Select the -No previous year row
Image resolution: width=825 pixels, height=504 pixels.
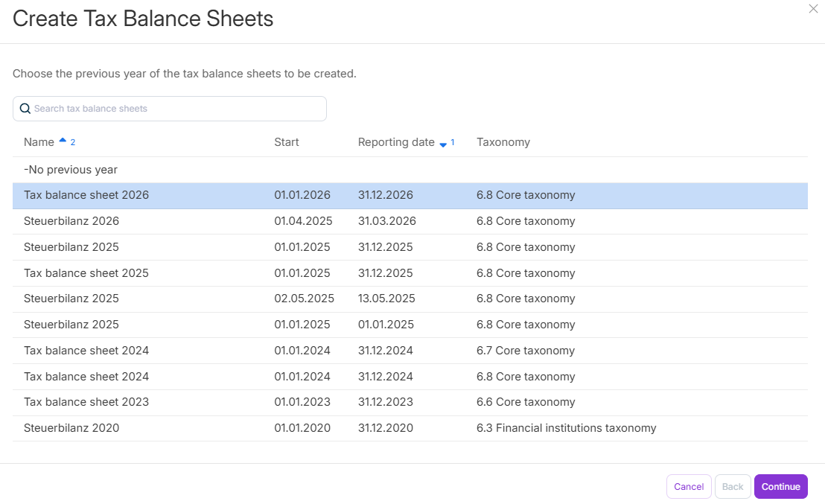(410, 170)
